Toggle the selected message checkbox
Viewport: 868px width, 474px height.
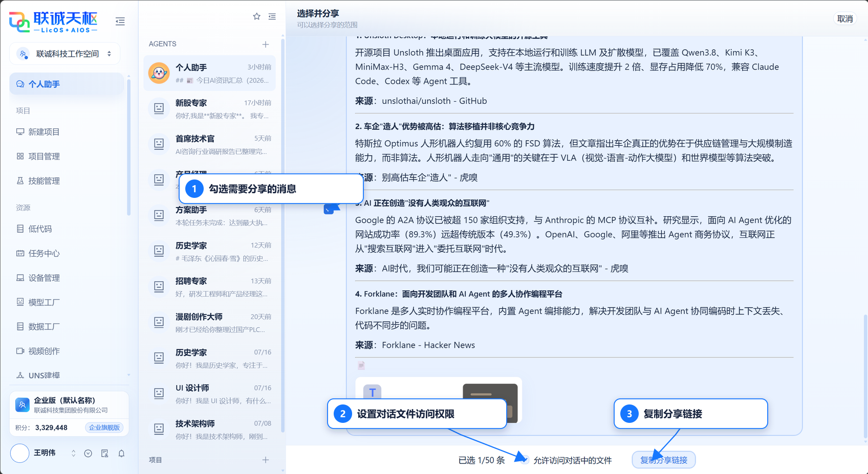(329, 209)
